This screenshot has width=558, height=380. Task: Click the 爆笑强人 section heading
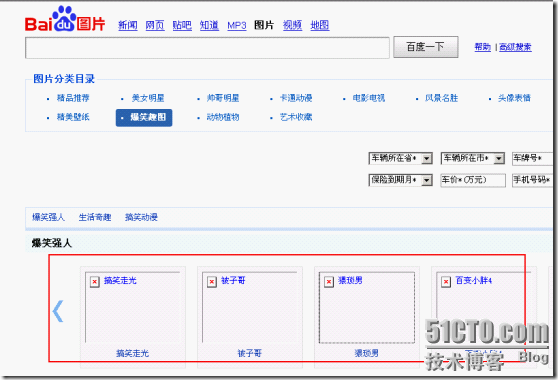tap(52, 243)
